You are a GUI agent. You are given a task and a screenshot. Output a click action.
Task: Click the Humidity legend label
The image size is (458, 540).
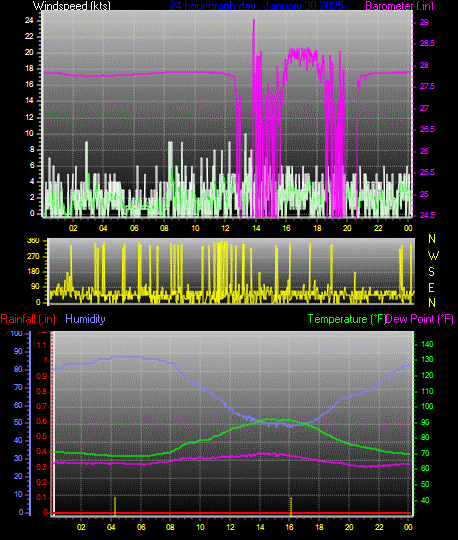coord(85,319)
